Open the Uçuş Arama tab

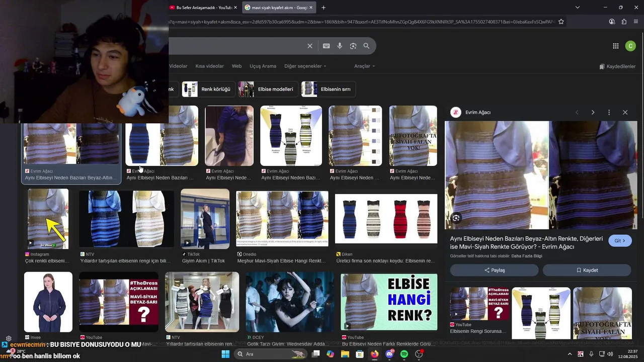click(263, 66)
